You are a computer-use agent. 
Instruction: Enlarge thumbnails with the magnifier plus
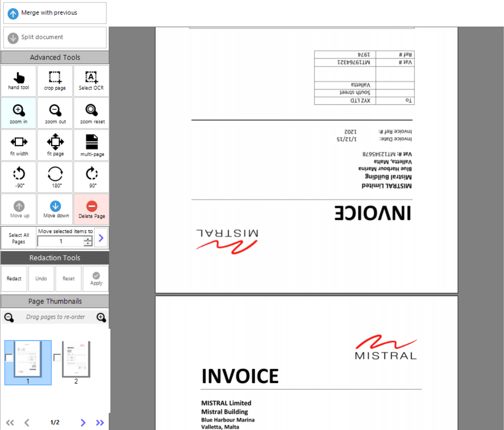tap(101, 317)
